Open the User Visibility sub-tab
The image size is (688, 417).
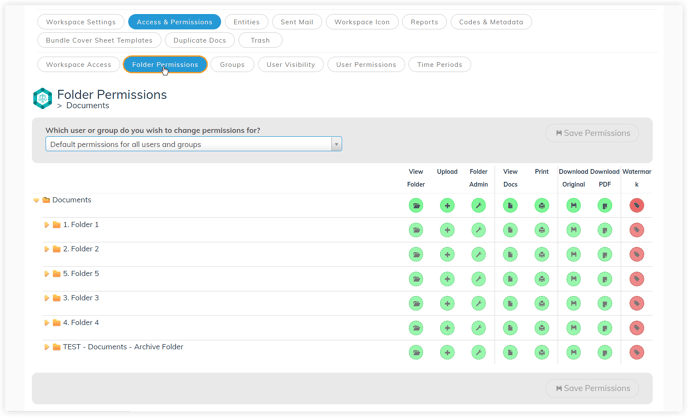coord(290,65)
